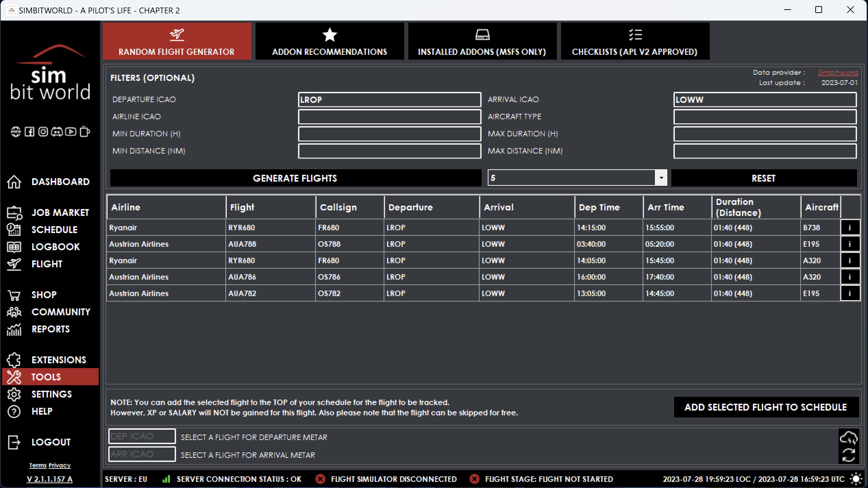868x488 pixels.
Task: Click Add Selected Flight to Schedule
Action: click(766, 407)
